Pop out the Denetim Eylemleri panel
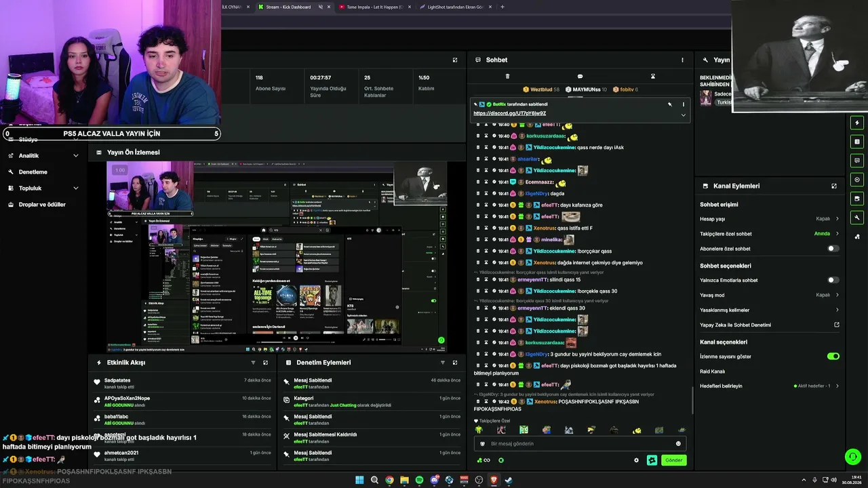The image size is (868, 488). 455,363
